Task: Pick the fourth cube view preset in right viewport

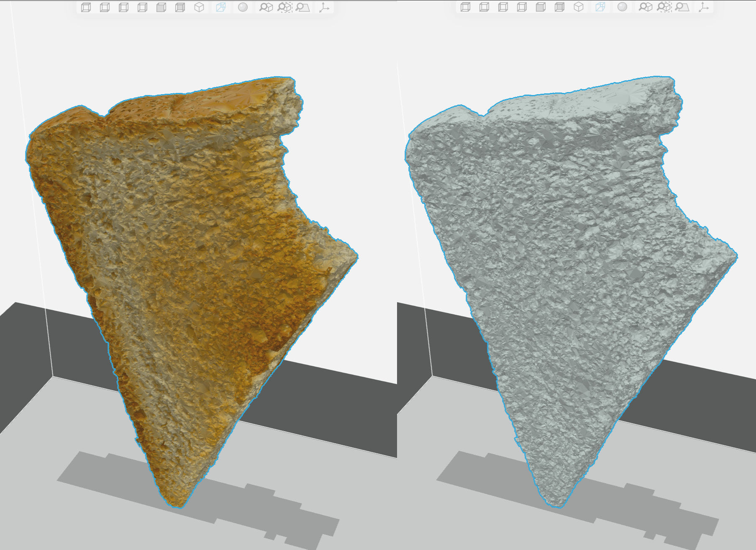Action: pos(522,7)
